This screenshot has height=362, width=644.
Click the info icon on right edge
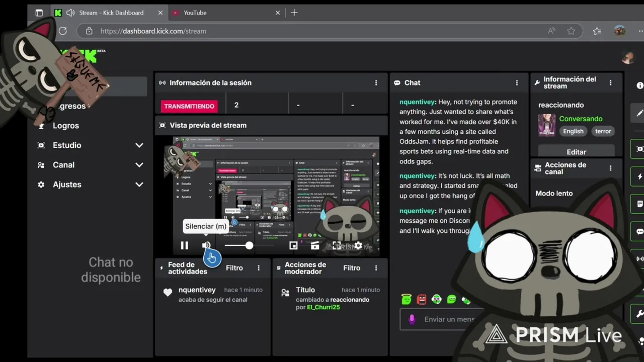point(640,85)
